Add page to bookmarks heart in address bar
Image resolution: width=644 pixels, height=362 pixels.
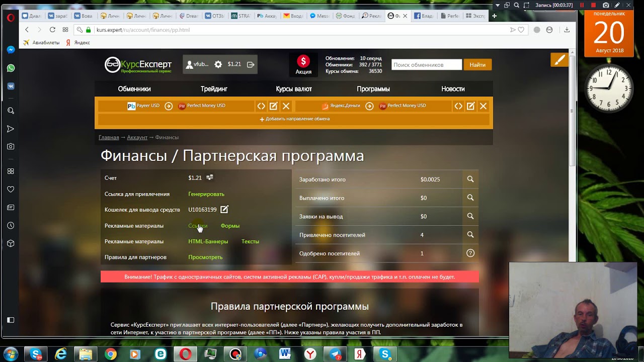[521, 30]
